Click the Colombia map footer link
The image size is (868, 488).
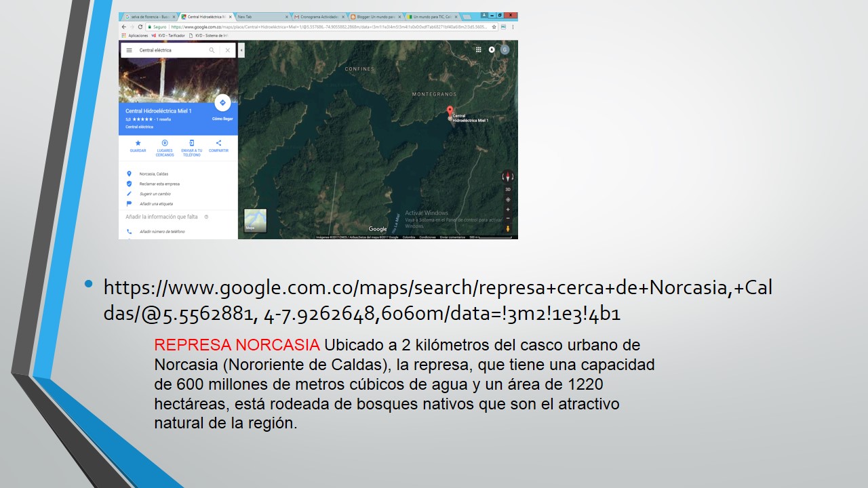[409, 237]
